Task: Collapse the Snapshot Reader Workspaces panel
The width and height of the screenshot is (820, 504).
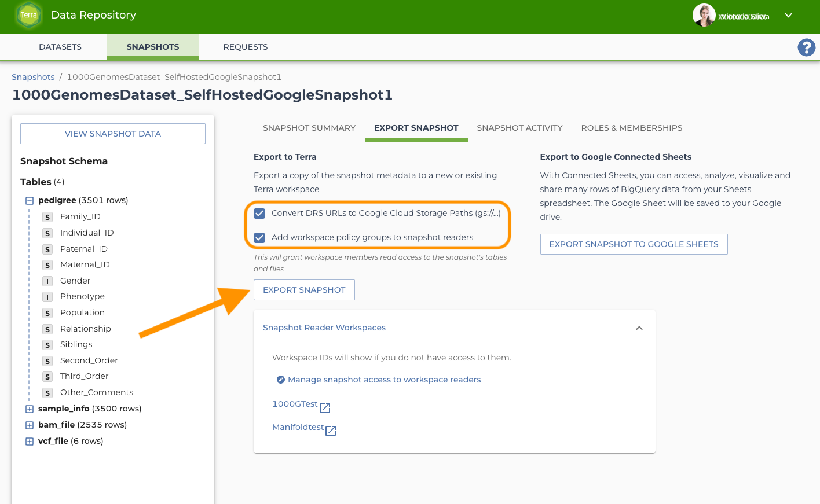Action: 639,328
